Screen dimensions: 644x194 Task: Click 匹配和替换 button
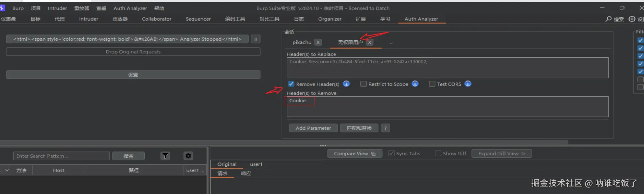coord(359,128)
